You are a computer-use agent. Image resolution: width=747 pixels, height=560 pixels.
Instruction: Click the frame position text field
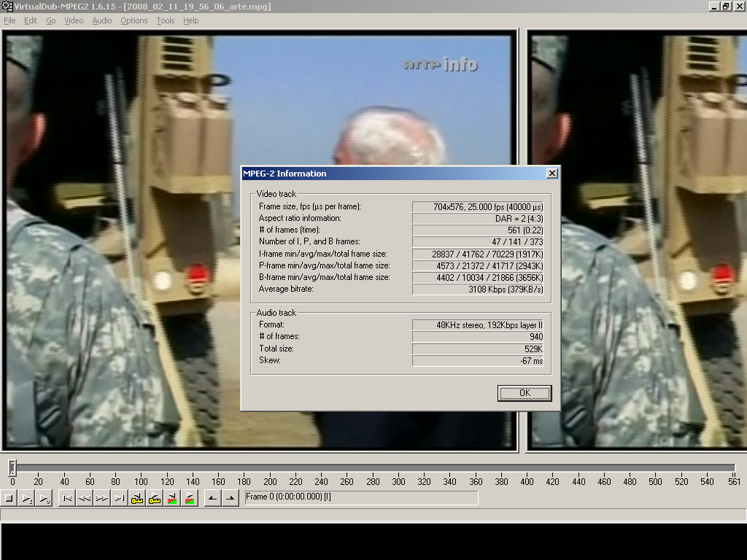pyautogui.click(x=361, y=497)
